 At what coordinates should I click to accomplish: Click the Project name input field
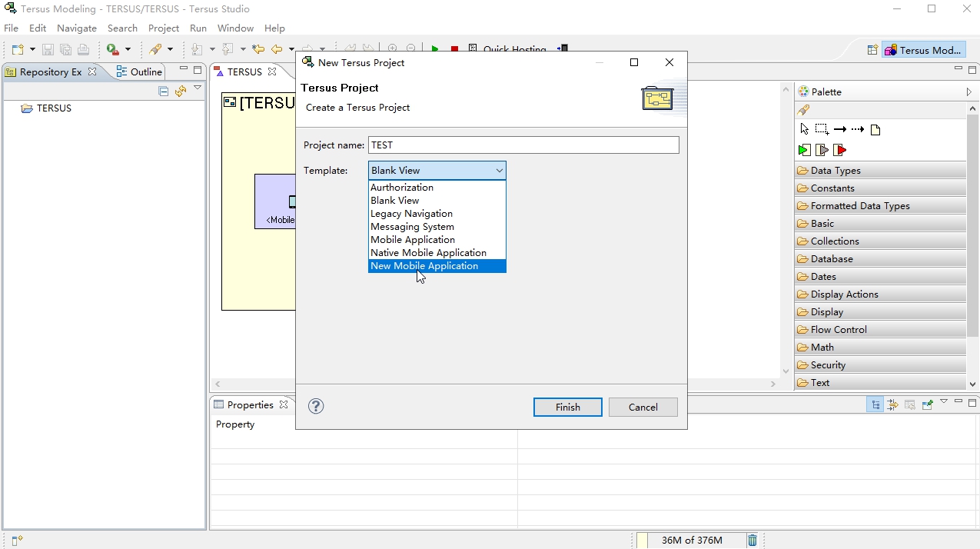(x=523, y=145)
